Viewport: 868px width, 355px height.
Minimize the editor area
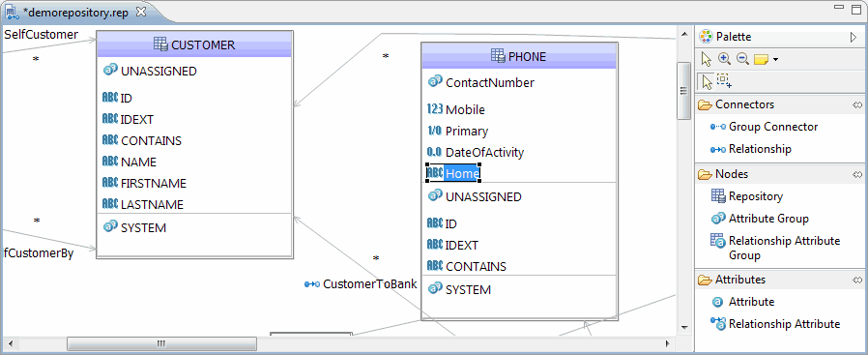tap(840, 8)
